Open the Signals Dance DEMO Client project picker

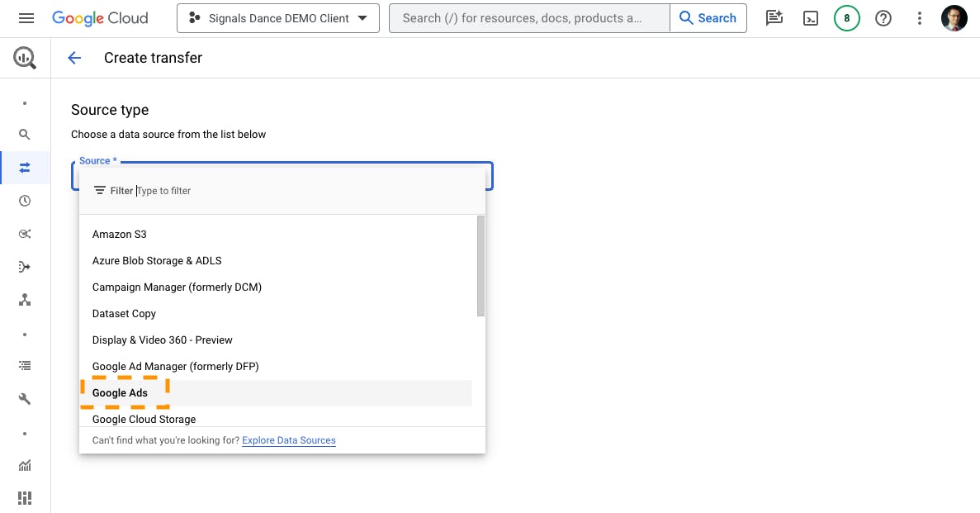pos(278,18)
